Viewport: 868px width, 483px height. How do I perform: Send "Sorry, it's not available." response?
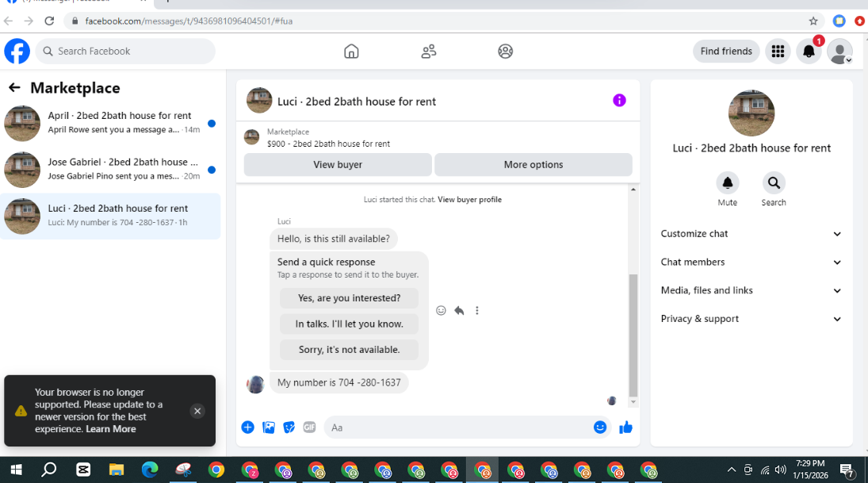tap(349, 350)
